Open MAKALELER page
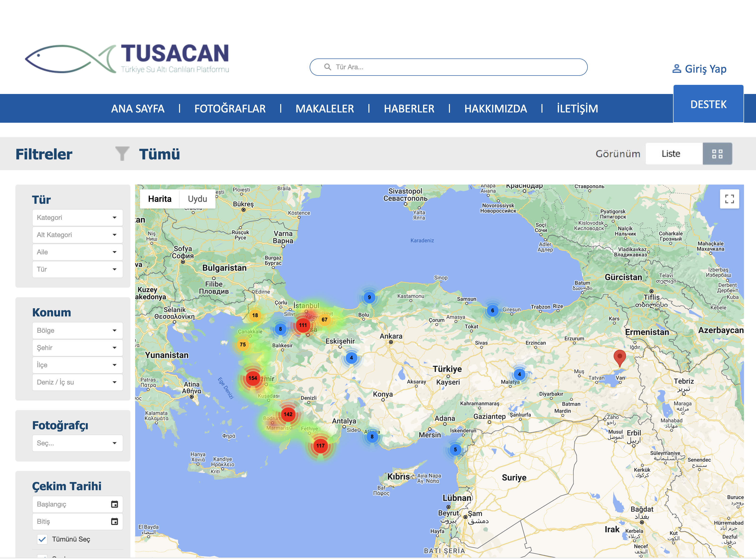The image size is (756, 559). (x=325, y=109)
